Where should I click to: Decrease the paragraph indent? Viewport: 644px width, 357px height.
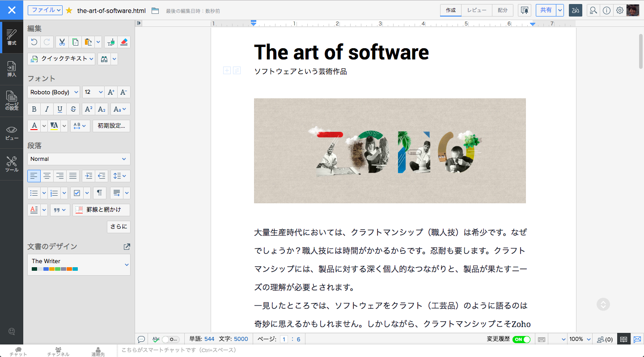(x=102, y=176)
